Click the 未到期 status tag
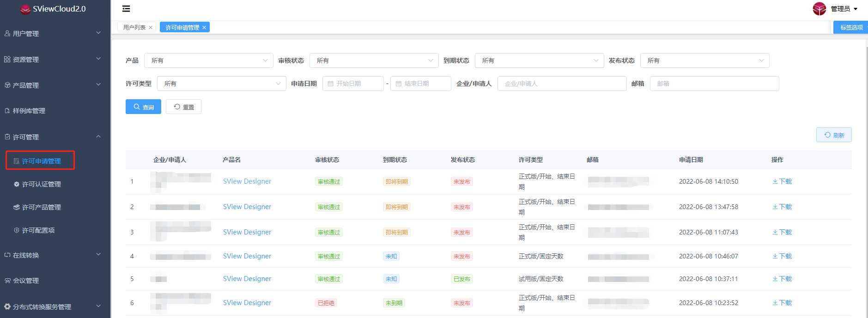868x318 pixels. click(x=394, y=303)
